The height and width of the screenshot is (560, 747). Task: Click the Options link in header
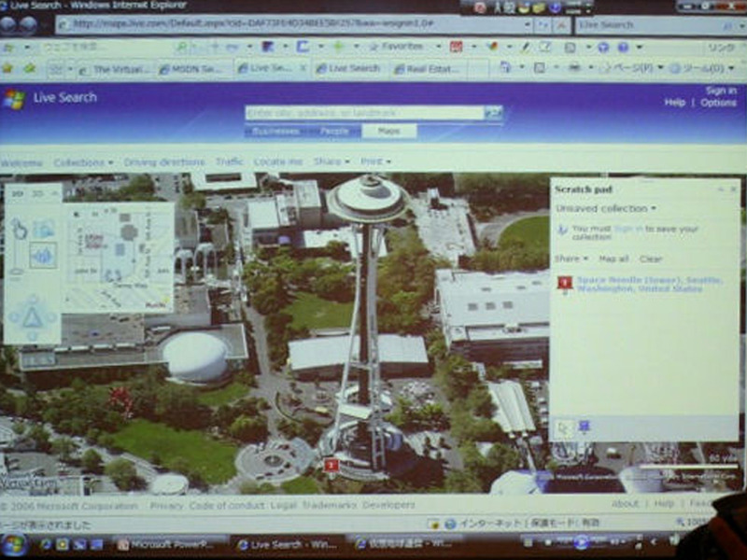[x=718, y=103]
